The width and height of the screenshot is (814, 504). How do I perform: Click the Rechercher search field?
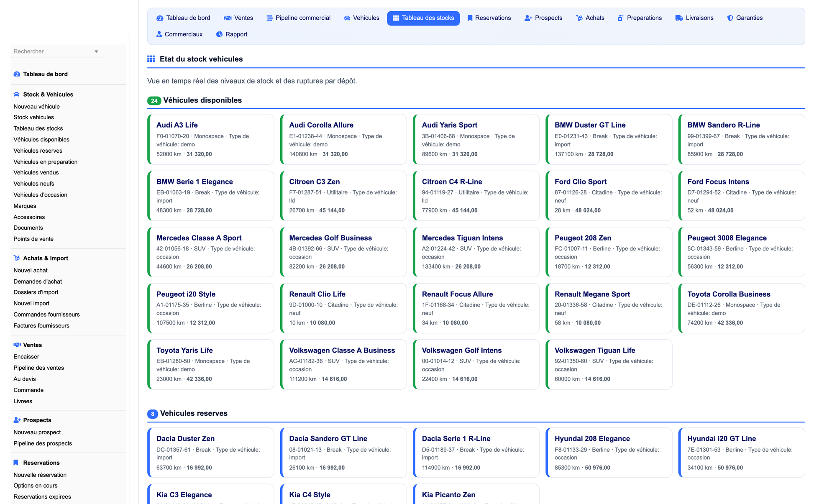coord(56,51)
